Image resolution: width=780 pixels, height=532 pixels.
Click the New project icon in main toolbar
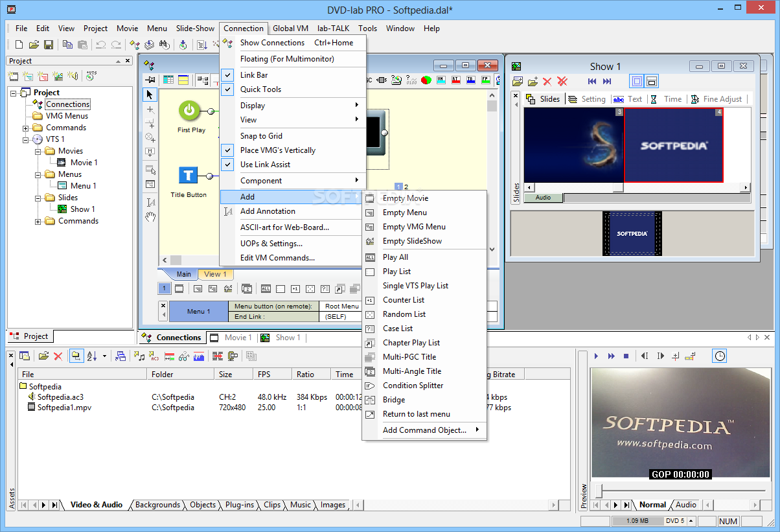[19, 45]
